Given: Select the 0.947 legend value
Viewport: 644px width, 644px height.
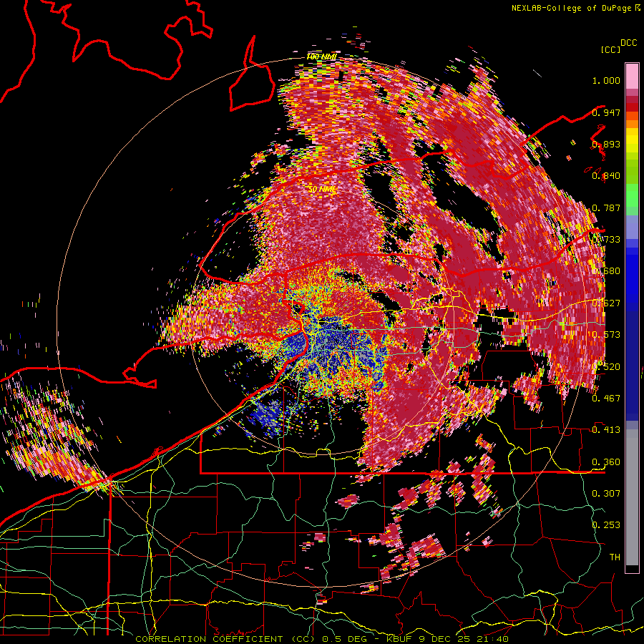Looking at the screenshot, I should point(606,112).
